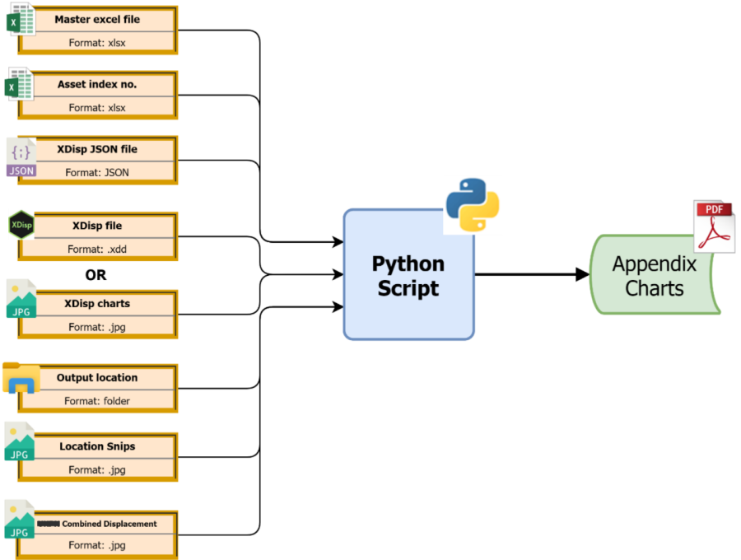
Task: Click the blue Python Script box
Action: click(408, 276)
